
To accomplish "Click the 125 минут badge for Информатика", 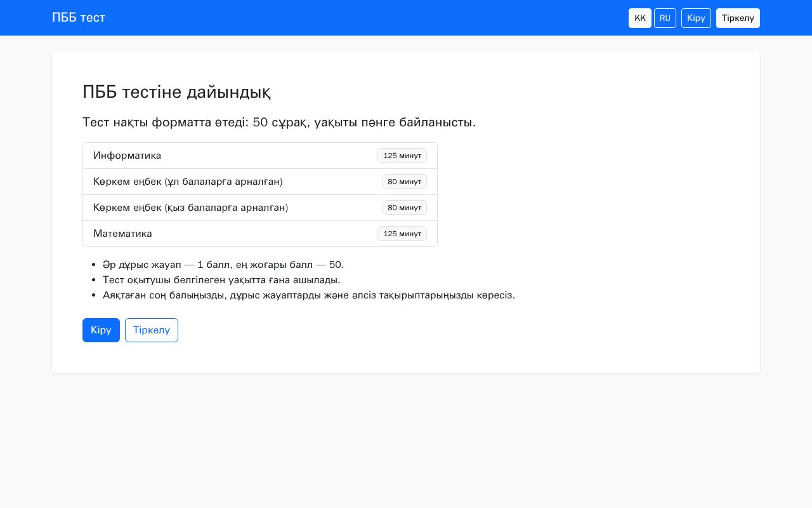I will tap(402, 156).
